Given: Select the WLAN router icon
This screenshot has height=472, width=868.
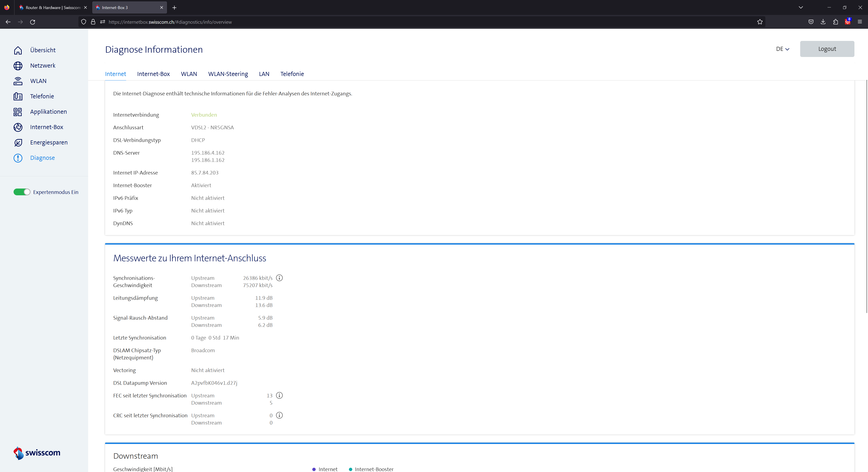Looking at the screenshot, I should tap(18, 81).
